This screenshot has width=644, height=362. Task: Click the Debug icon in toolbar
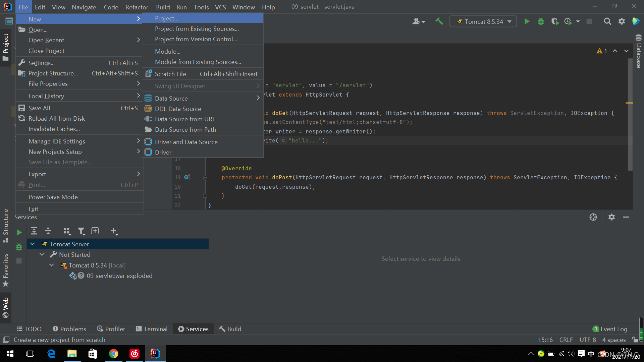[x=540, y=21]
